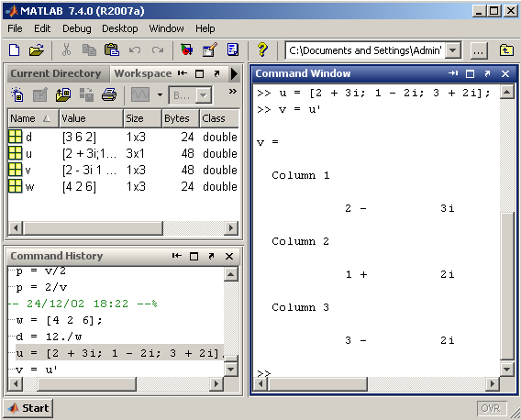521x420 pixels.
Task: Minimize the Workspace panel
Action: pyautogui.click(x=183, y=73)
